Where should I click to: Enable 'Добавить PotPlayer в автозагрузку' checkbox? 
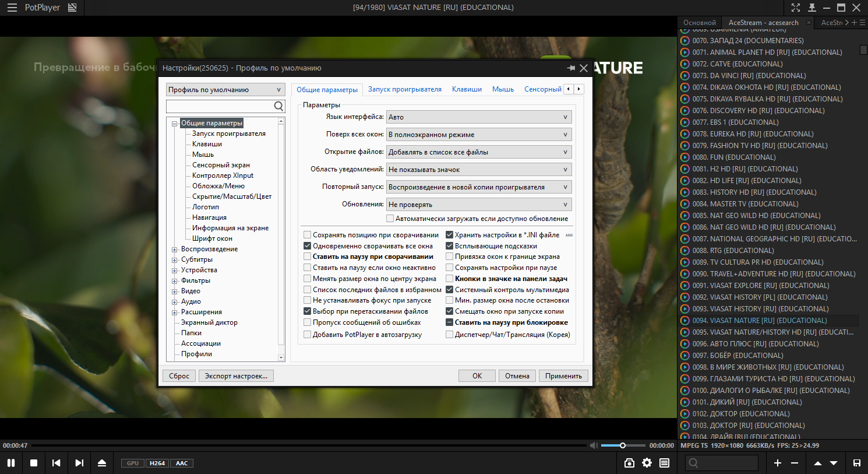307,335
